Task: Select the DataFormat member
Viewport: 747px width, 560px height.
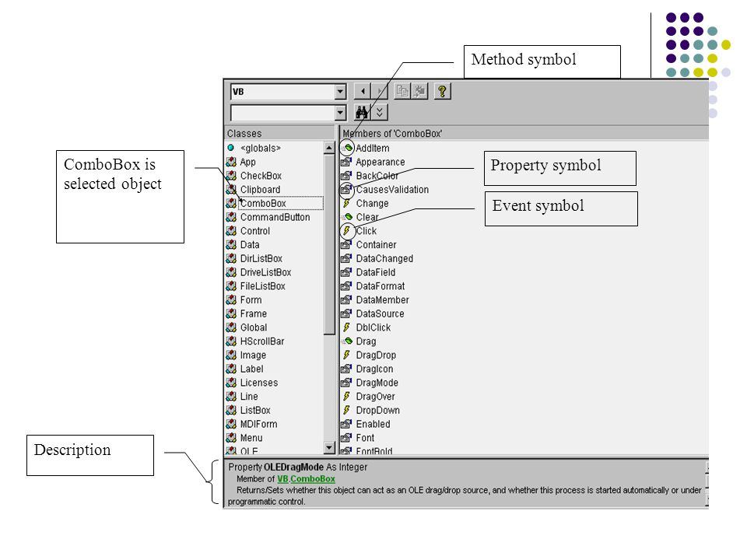Action: coord(381,286)
